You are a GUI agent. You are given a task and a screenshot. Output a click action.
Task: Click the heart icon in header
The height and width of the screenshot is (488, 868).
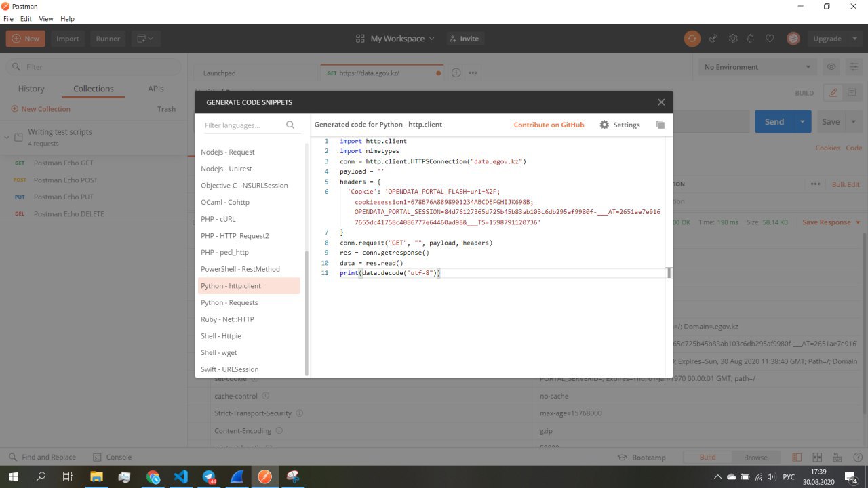point(770,39)
